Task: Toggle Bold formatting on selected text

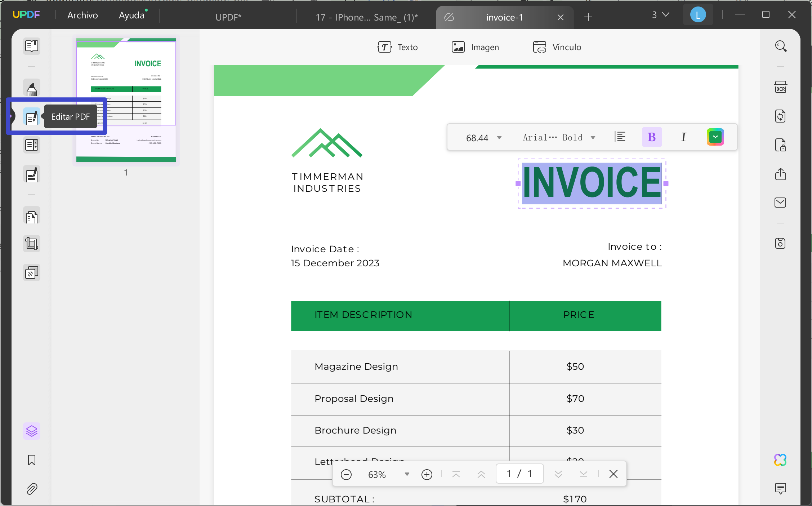Action: [652, 137]
